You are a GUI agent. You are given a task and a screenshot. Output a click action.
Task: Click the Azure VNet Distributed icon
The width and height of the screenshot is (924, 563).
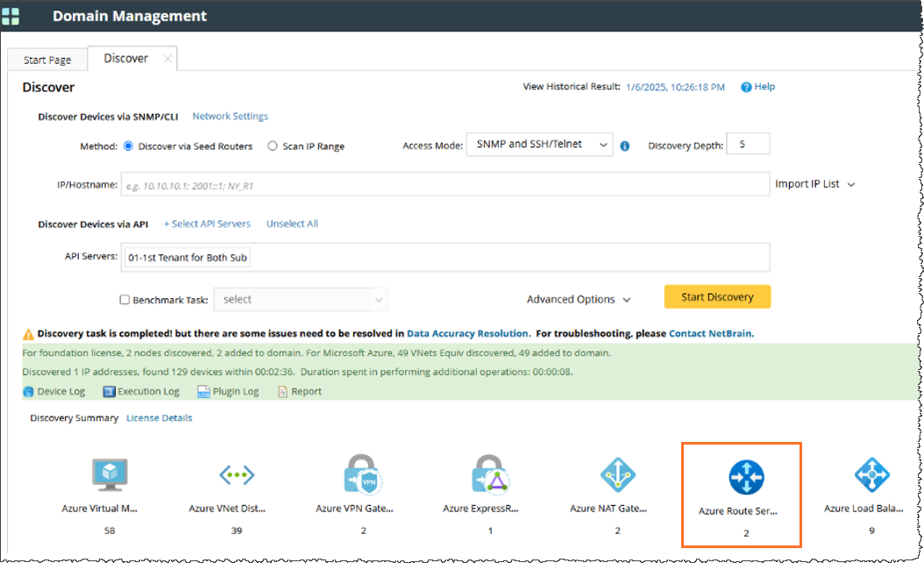click(x=237, y=474)
